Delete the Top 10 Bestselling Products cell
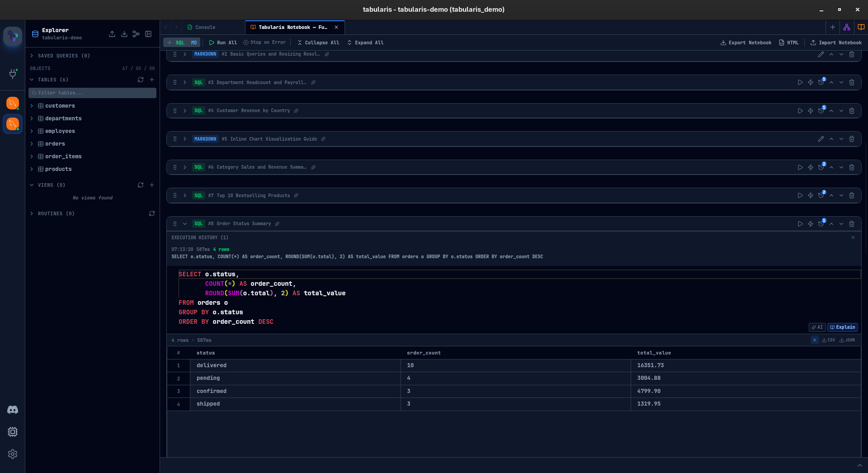This screenshot has width=868, height=473. pos(852,195)
